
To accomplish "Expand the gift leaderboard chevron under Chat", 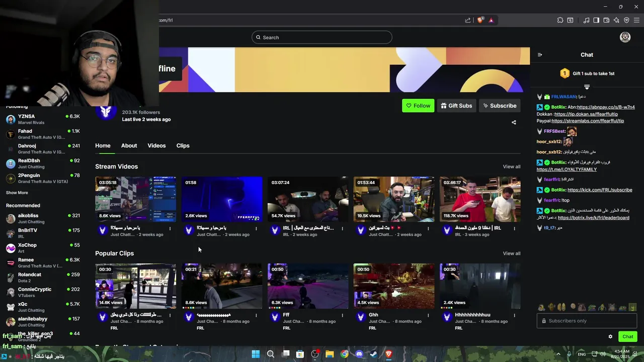I will pos(587,87).
